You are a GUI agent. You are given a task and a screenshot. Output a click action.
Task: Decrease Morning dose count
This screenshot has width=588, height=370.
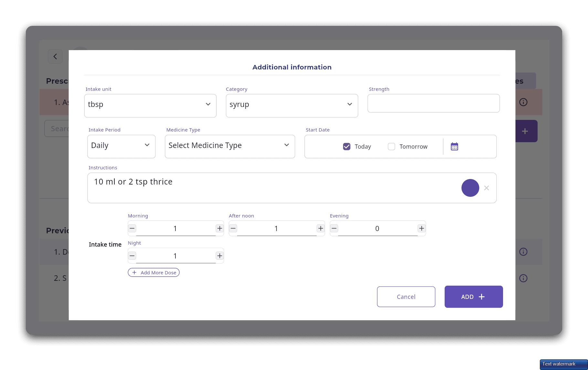pyautogui.click(x=132, y=228)
